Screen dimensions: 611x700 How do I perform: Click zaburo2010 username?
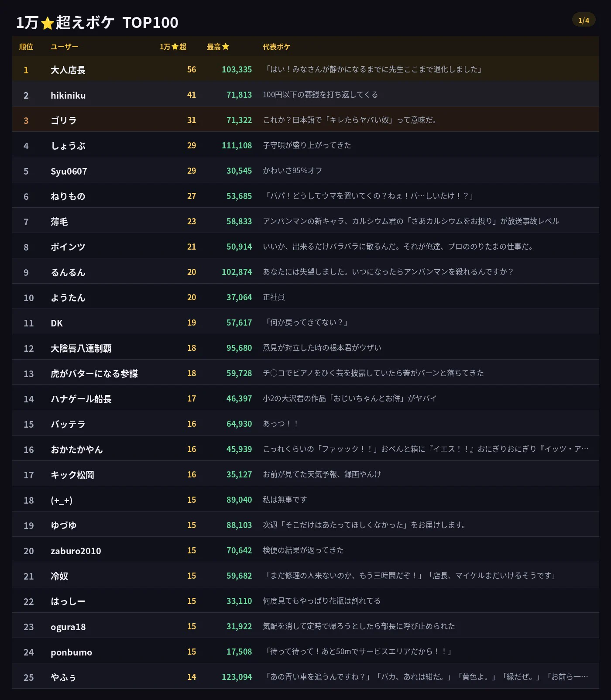[76, 551]
